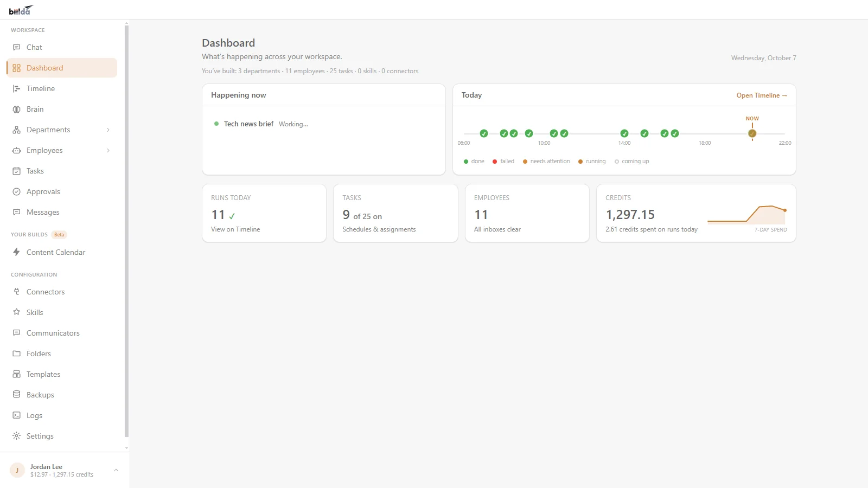The height and width of the screenshot is (488, 868).
Task: Click the Beta badge
Action: pyautogui.click(x=59, y=235)
